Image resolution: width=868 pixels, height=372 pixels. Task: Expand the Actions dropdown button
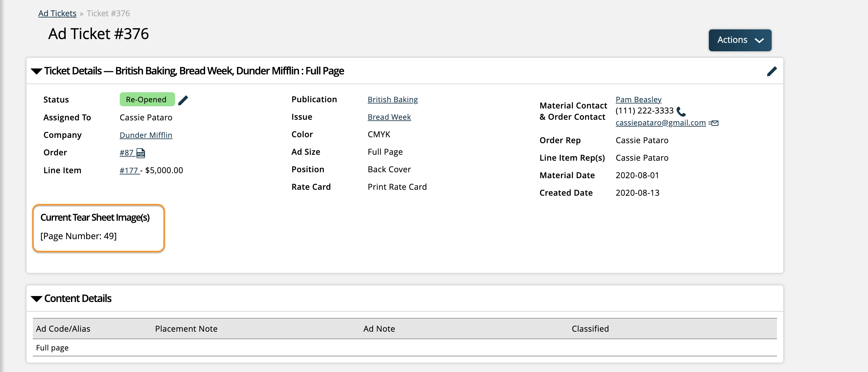pyautogui.click(x=741, y=39)
